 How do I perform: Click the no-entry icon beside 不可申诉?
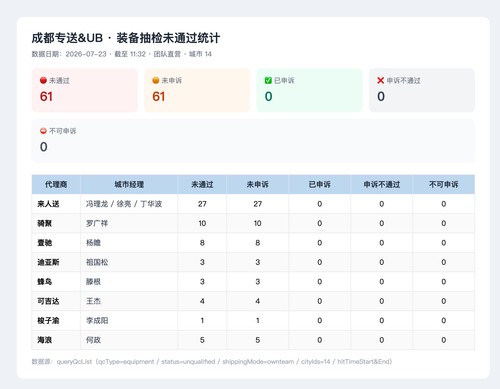pyautogui.click(x=43, y=131)
